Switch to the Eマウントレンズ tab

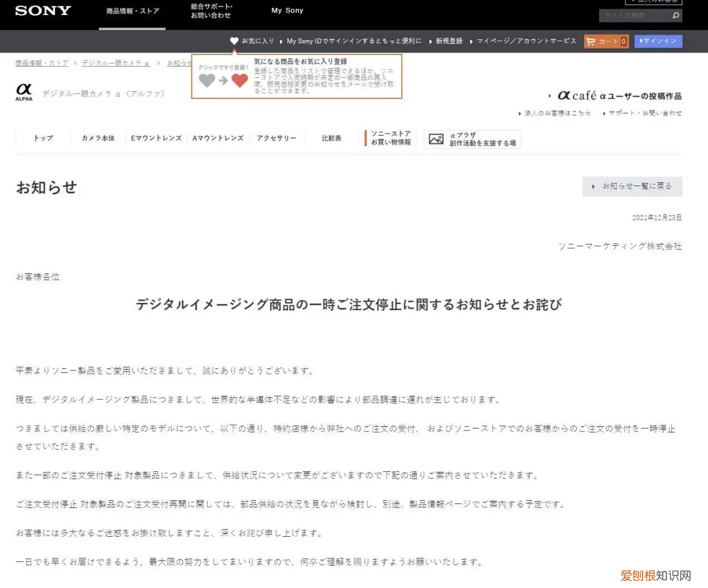[x=155, y=138]
